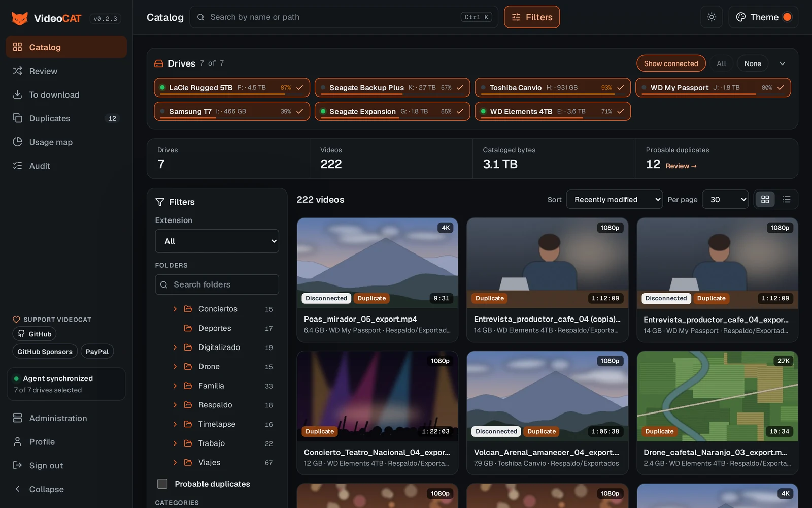Click the PayPal support link
This screenshot has height=508, width=812.
click(x=97, y=352)
